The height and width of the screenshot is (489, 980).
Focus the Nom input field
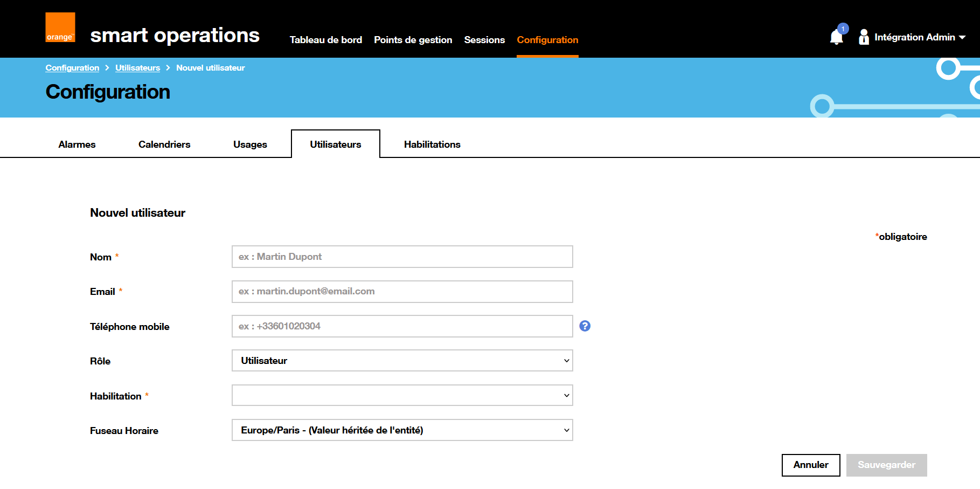coord(402,257)
